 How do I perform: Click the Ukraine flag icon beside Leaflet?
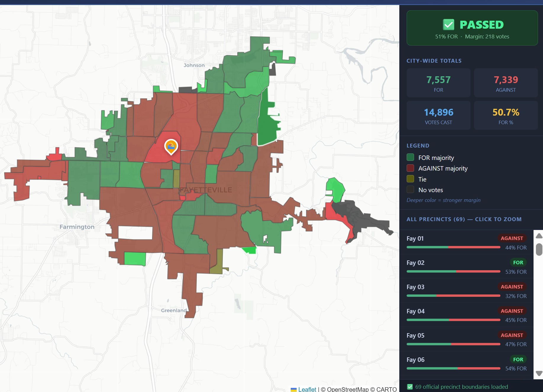[293, 389]
